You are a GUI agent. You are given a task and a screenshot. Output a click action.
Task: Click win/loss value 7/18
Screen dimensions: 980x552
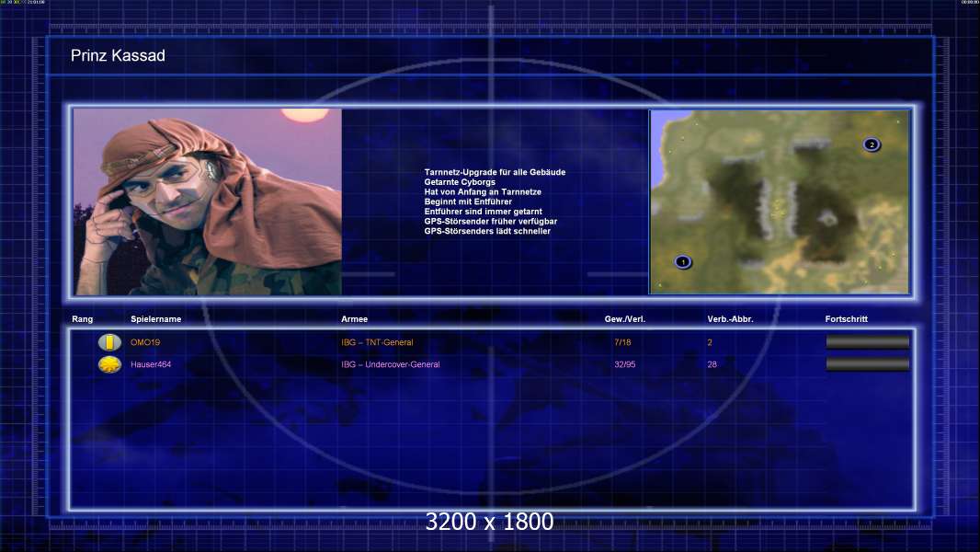point(622,342)
